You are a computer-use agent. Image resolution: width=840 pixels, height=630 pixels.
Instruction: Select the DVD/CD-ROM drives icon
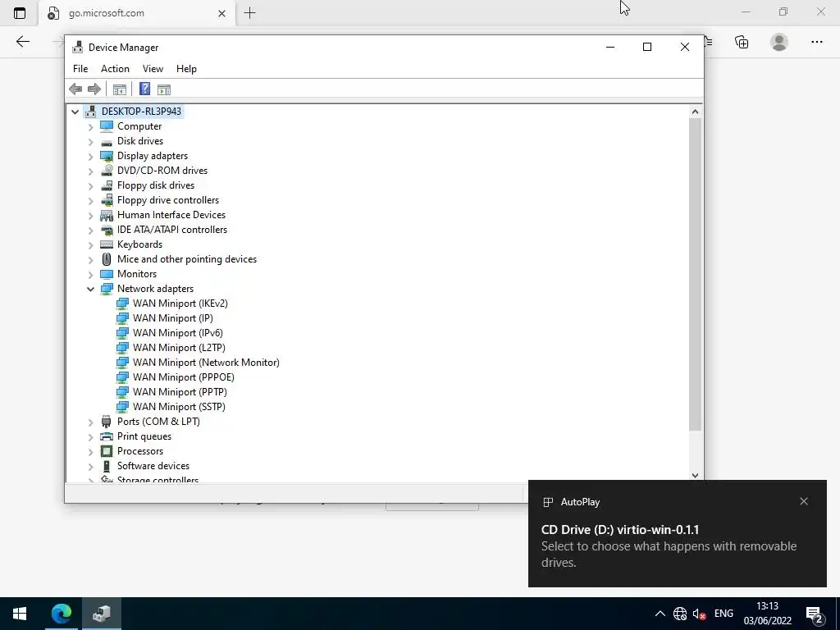pos(107,171)
